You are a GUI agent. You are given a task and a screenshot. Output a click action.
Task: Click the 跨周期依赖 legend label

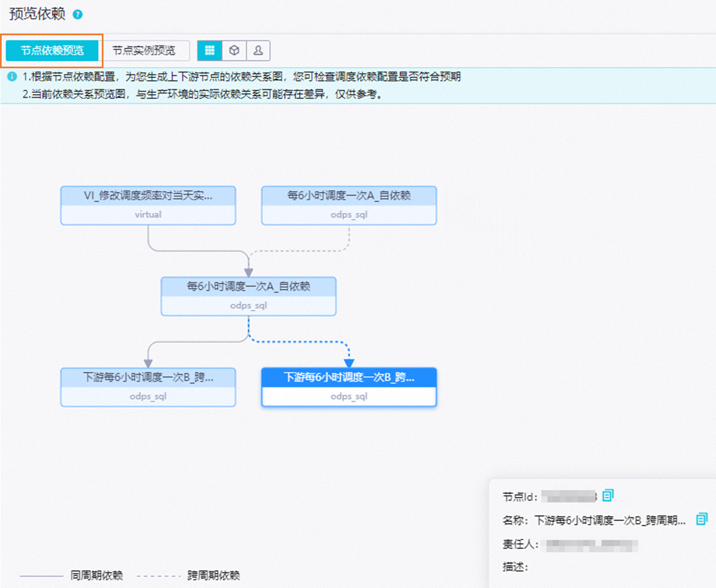[214, 575]
